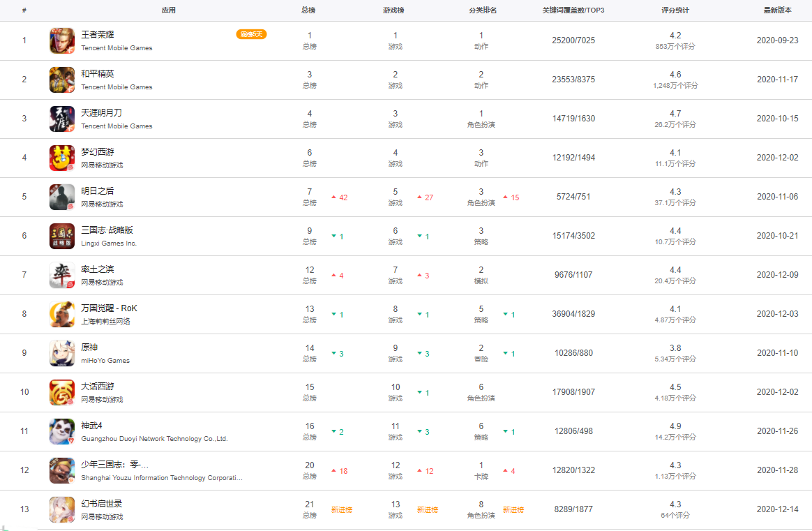Select the 分类排名 column header
The image size is (812, 531).
click(483, 10)
